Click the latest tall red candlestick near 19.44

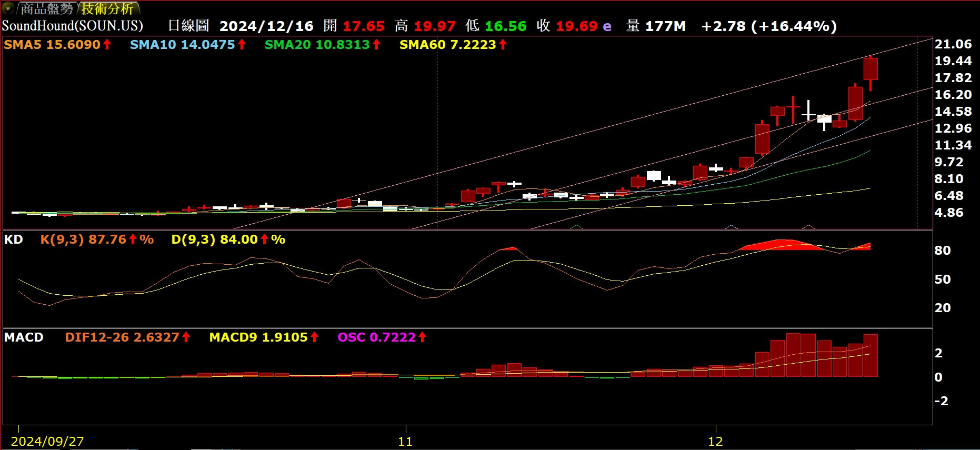[x=871, y=69]
